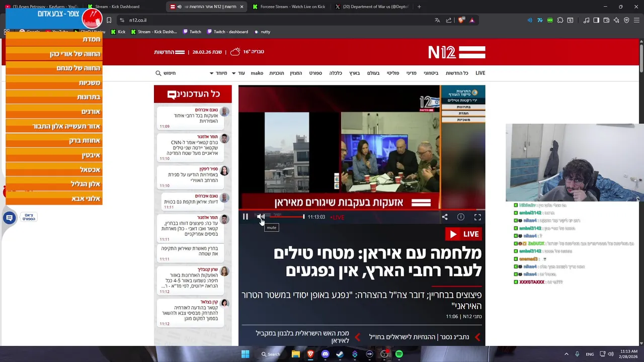This screenshot has width=644, height=362.
Task: Click the חיפוש search icon
Action: pos(158,73)
